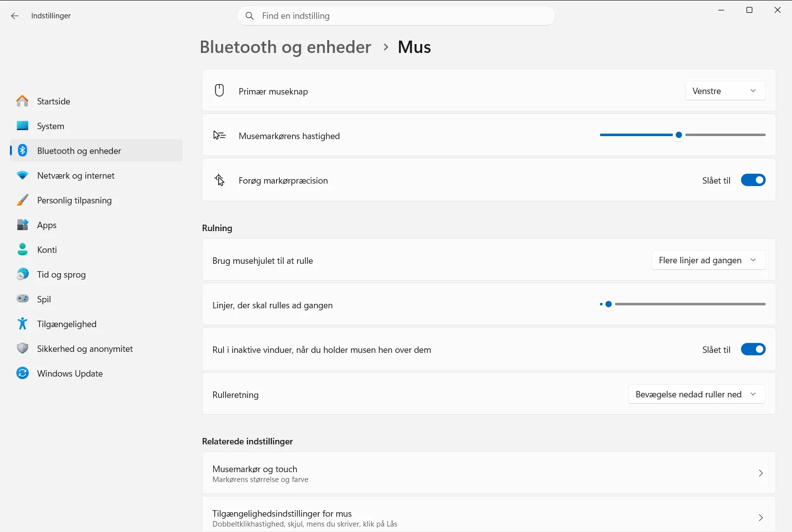Click the Indstillinger window title text

click(51, 16)
